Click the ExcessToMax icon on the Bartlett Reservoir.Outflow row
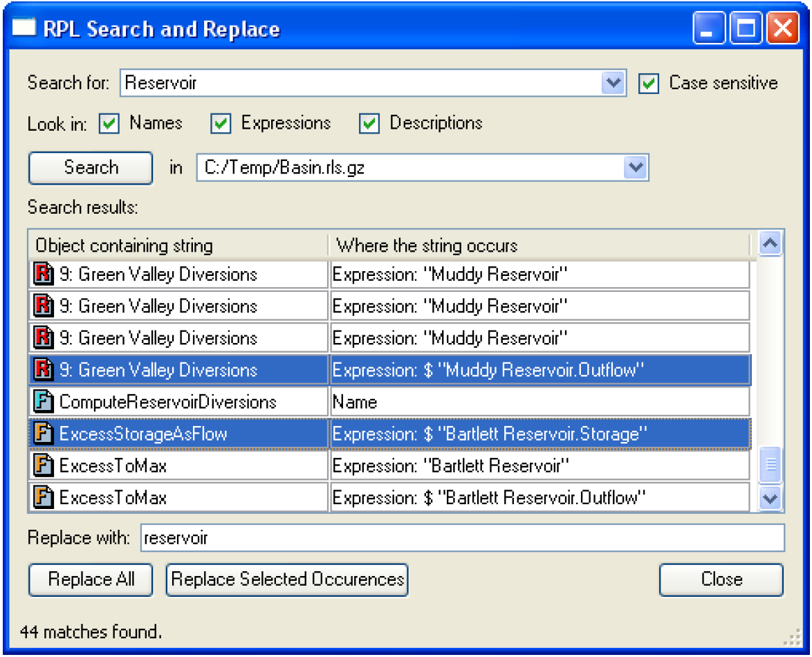The width and height of the screenshot is (812, 657). [x=44, y=497]
